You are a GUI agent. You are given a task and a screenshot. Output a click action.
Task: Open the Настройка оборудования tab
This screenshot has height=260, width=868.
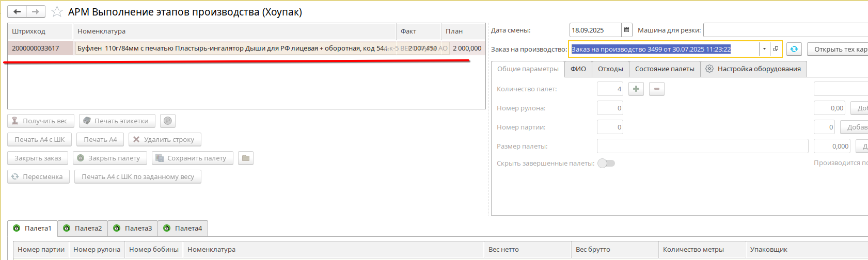point(753,69)
